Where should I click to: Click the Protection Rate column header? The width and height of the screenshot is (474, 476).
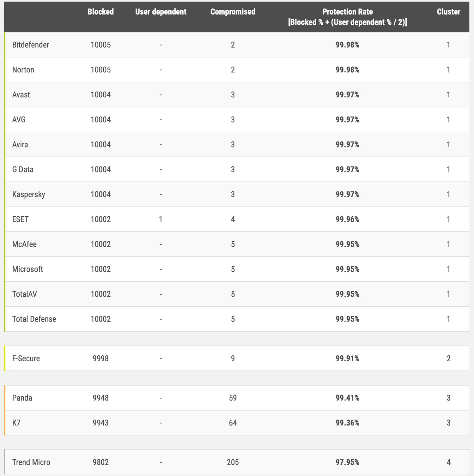click(x=347, y=16)
